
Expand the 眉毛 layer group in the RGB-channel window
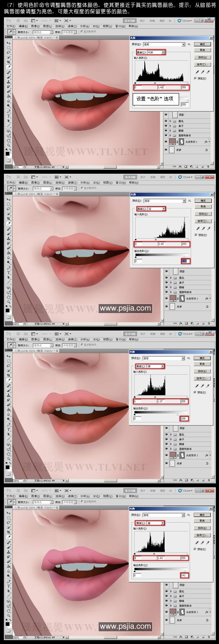tap(170, 121)
